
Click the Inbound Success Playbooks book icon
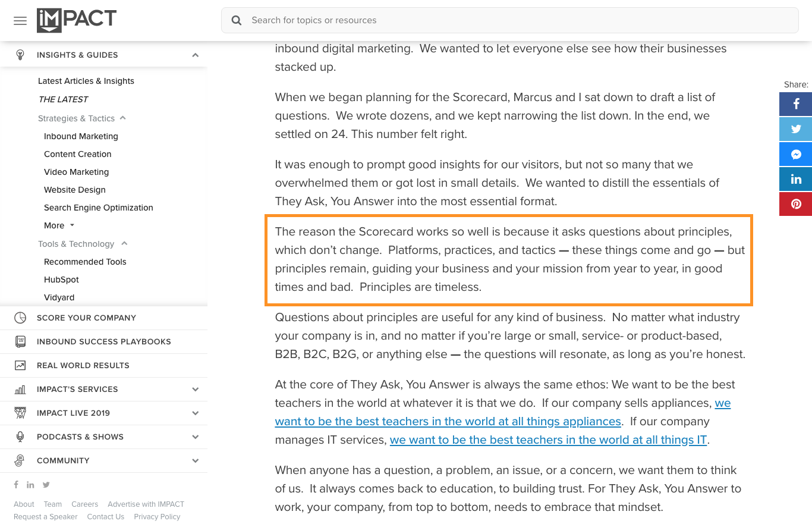(20, 341)
